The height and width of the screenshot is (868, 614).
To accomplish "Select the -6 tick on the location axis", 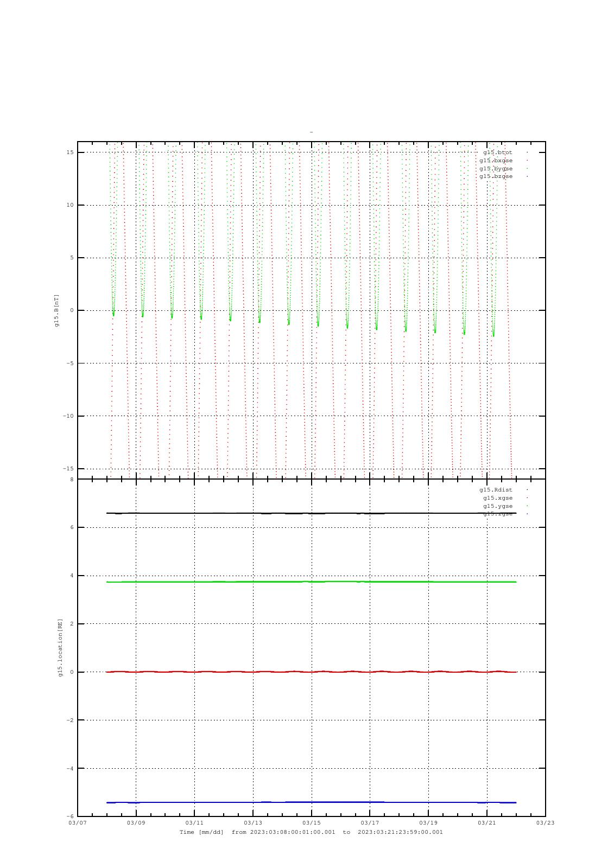I will [x=70, y=816].
